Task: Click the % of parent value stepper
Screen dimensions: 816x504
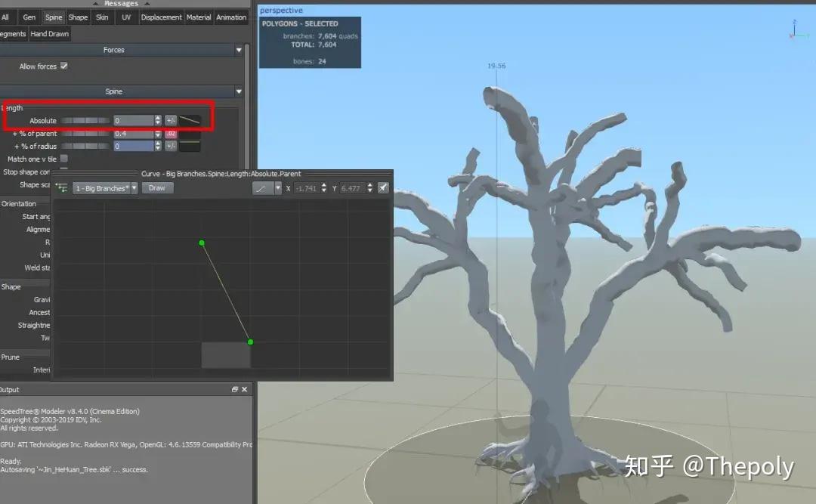Action: tap(158, 134)
